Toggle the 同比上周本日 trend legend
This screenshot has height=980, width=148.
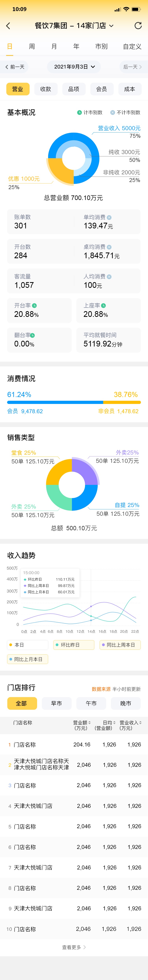pos(120,645)
